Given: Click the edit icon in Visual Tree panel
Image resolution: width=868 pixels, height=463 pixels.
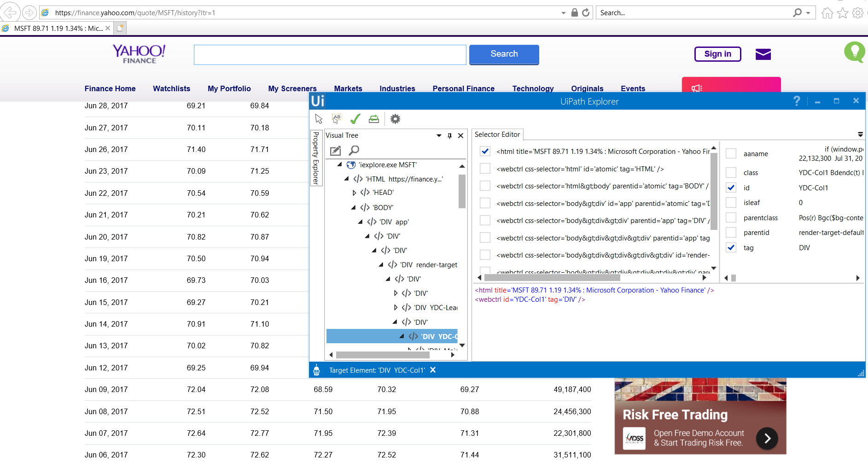Looking at the screenshot, I should [335, 150].
